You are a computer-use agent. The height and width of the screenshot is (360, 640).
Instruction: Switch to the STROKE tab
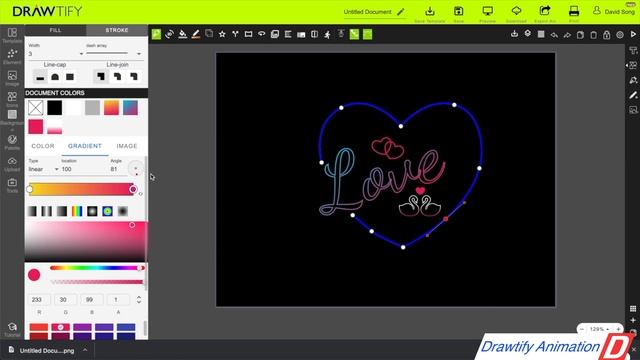[117, 30]
